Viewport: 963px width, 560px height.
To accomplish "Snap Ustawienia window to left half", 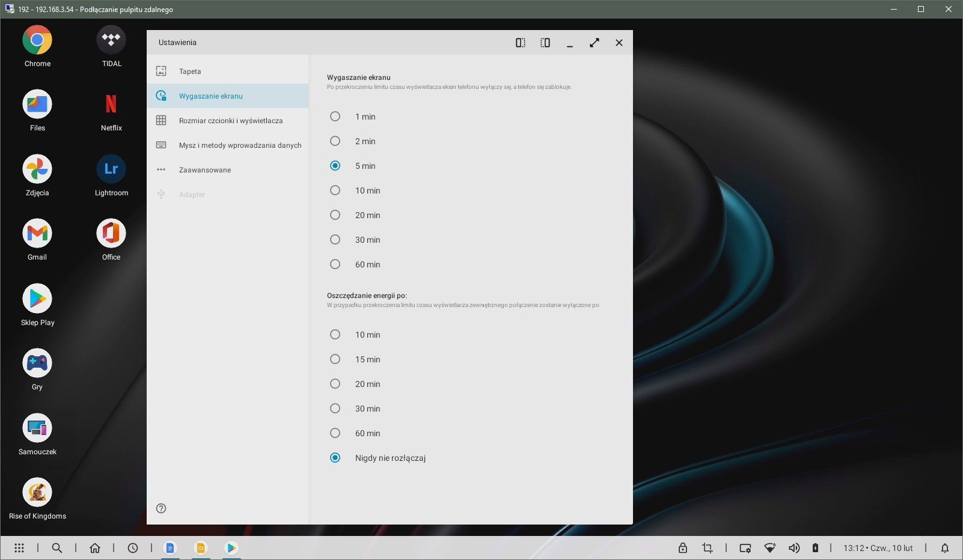I will click(521, 43).
